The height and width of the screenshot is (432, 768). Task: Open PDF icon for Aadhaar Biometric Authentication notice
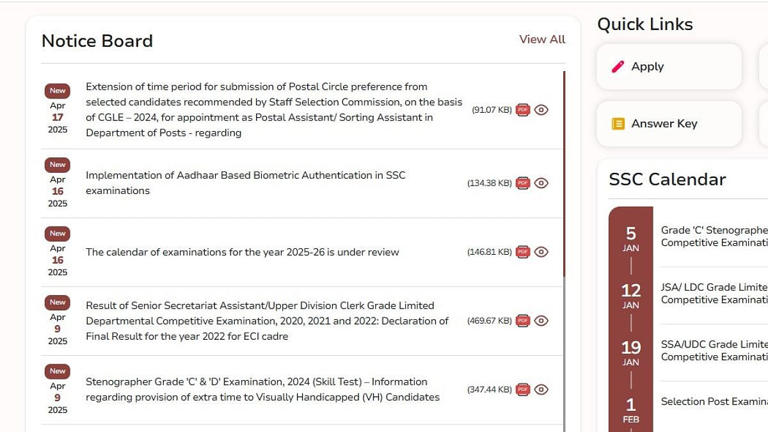coord(522,183)
